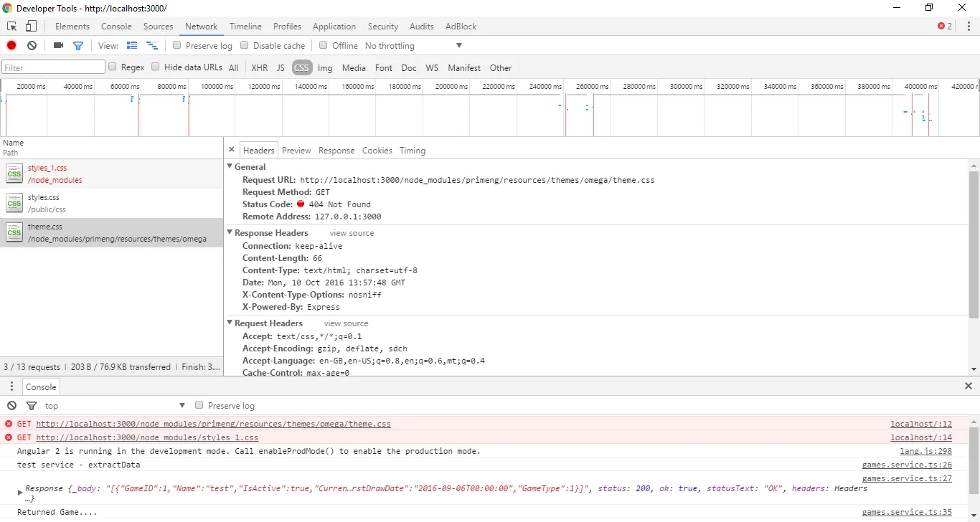Open the console top context dropdown
The width and height of the screenshot is (980, 522).
pos(115,406)
